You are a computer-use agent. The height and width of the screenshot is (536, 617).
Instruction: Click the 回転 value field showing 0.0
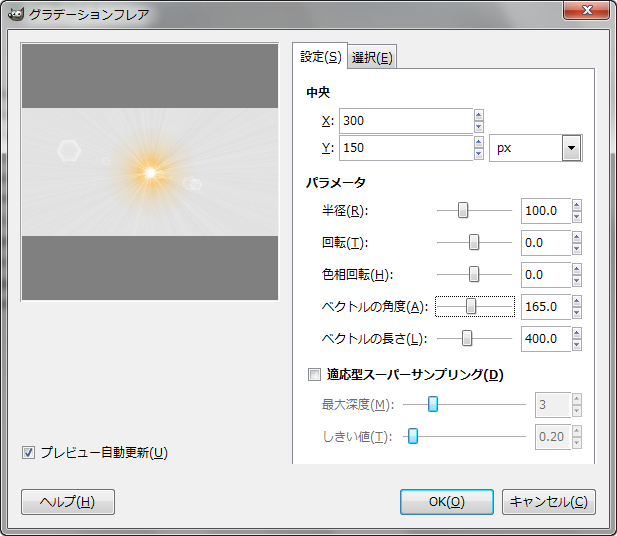(546, 243)
